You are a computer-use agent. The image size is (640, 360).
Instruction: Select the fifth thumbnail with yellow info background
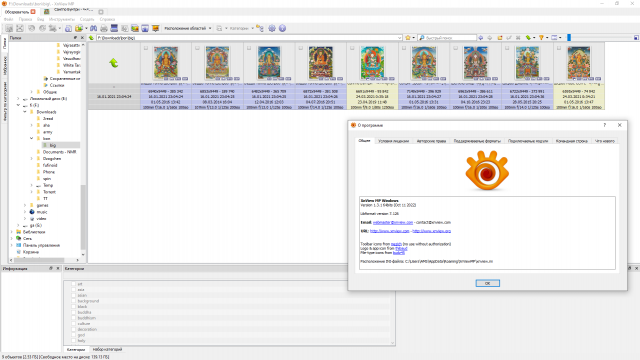point(372,76)
